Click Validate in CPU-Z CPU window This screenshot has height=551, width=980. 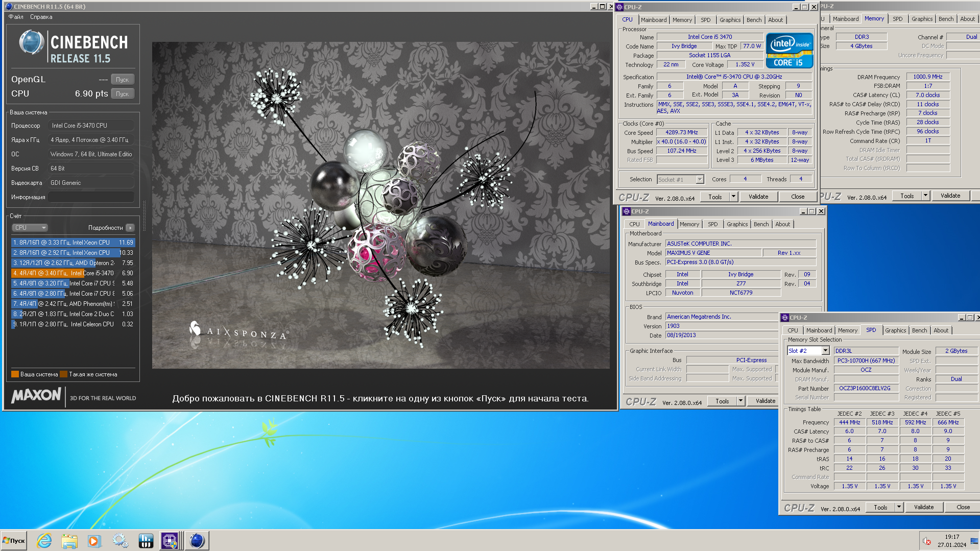click(758, 197)
